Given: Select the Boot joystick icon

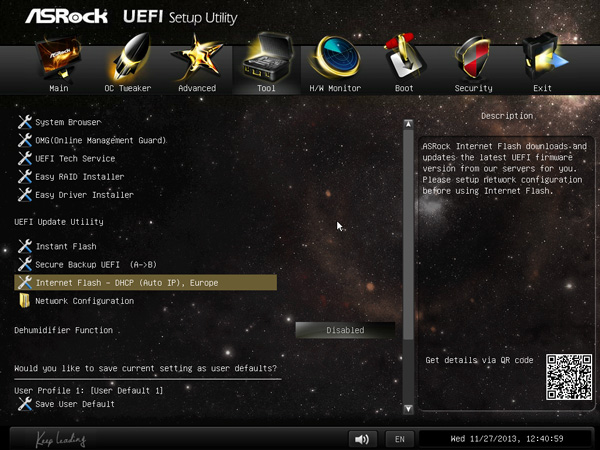Looking at the screenshot, I should [x=404, y=57].
